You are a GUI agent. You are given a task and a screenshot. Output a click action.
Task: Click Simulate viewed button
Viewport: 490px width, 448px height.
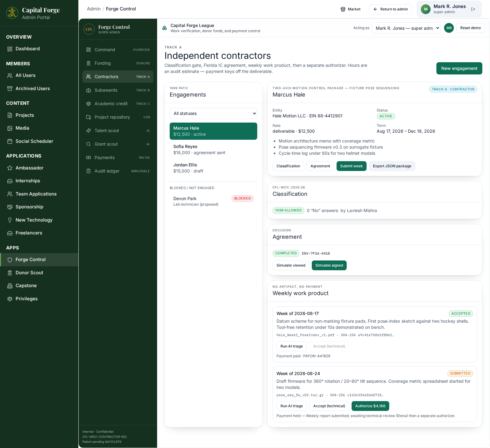pos(291,265)
